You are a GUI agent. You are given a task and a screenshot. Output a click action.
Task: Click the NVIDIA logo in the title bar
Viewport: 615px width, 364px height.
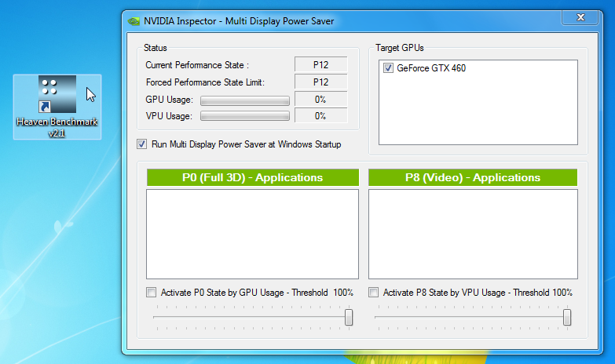point(134,21)
